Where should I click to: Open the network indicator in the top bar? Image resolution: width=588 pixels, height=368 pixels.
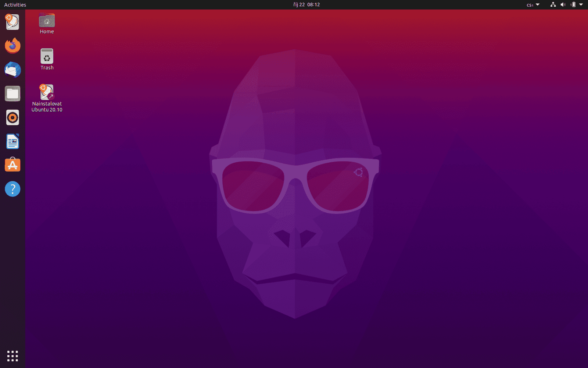click(553, 5)
